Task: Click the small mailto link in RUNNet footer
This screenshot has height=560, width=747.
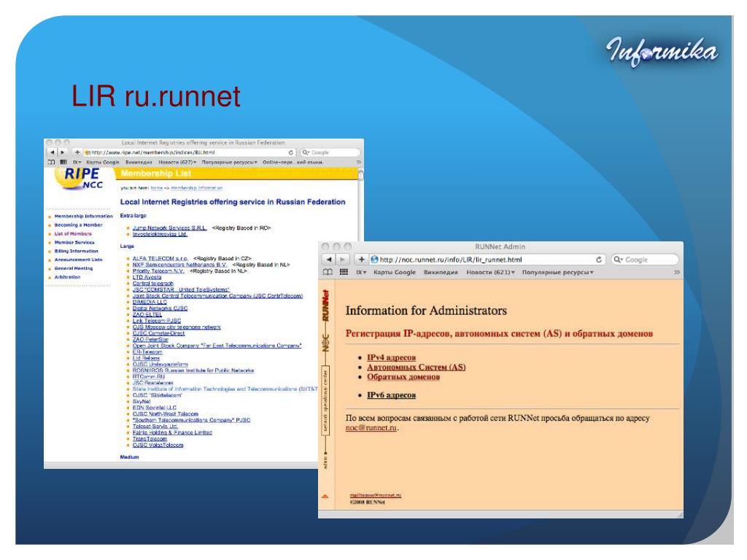Action: coord(376,495)
